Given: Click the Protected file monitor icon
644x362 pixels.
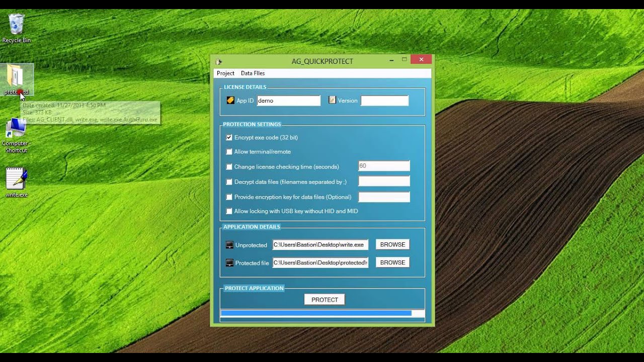Looking at the screenshot, I should pos(229,263).
